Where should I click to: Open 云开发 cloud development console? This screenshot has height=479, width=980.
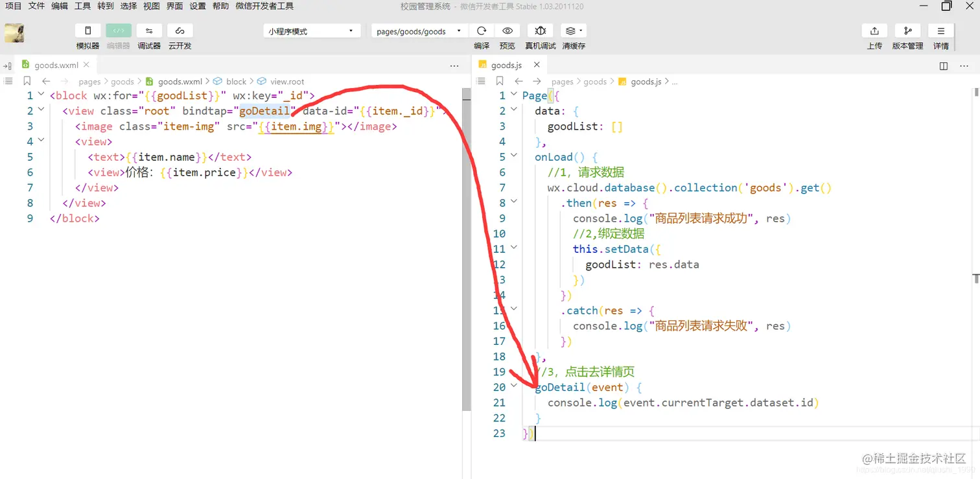[180, 31]
